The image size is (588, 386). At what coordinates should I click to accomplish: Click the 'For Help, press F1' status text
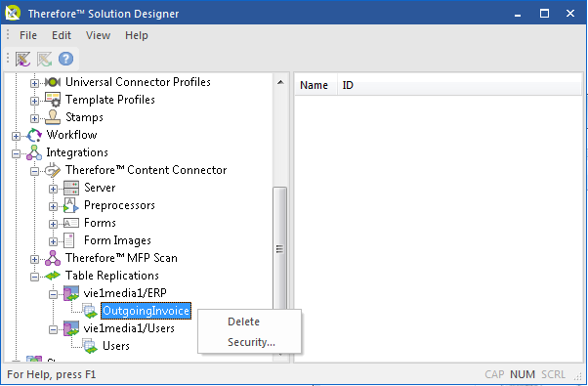(52, 374)
